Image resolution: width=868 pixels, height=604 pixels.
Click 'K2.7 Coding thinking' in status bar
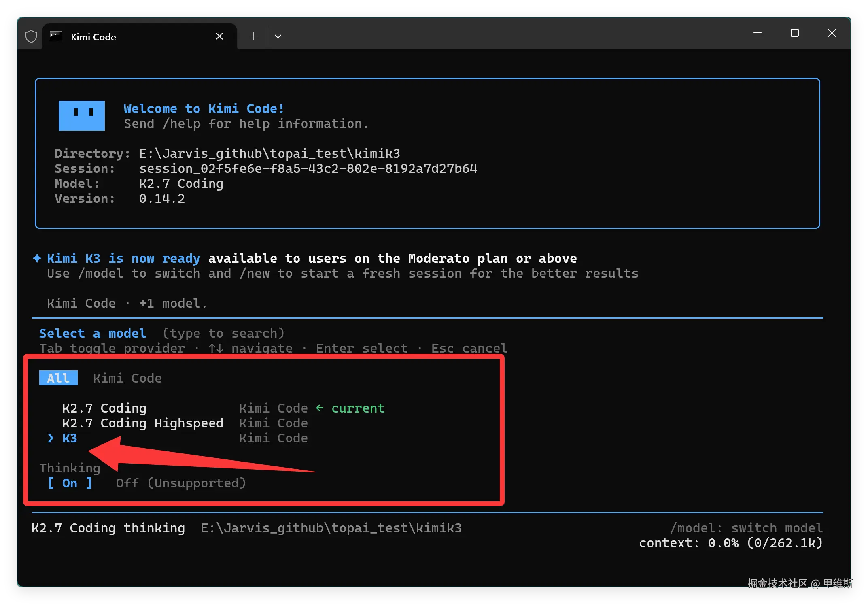point(108,528)
